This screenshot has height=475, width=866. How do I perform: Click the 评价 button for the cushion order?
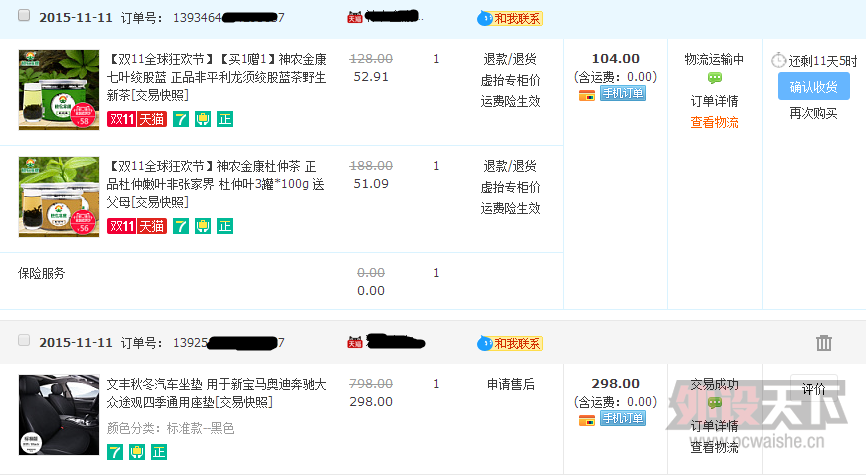pos(814,389)
